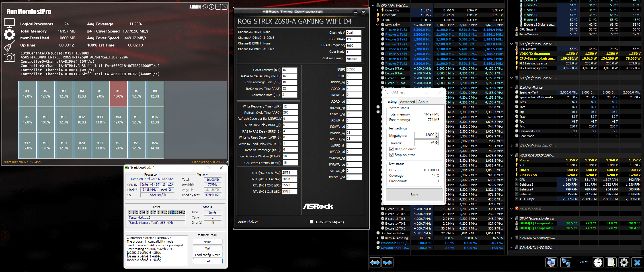
Task: Open HWiNFO sensor settings gear icon
Action: point(624,262)
